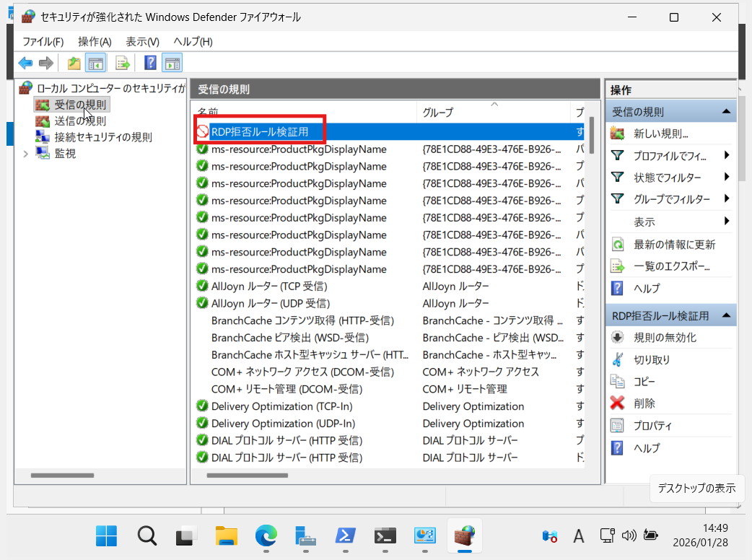
Task: Open the プロファイルでフィルター submenu arrow
Action: pyautogui.click(x=727, y=155)
